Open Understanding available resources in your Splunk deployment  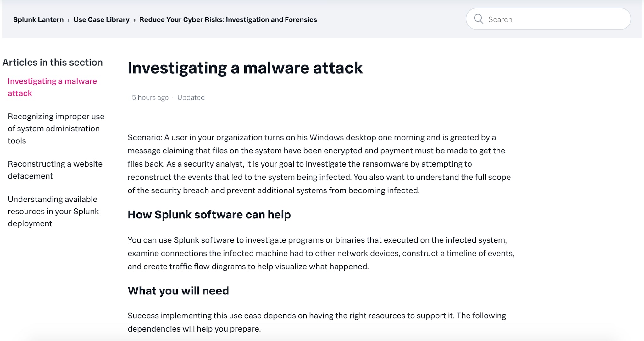(53, 211)
